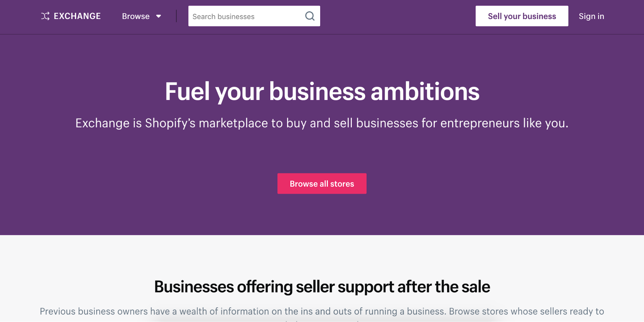Viewport: 644px width, 322px height.
Task: Click the word "marketplace" in the hero tagline
Action: pyautogui.click(x=233, y=123)
